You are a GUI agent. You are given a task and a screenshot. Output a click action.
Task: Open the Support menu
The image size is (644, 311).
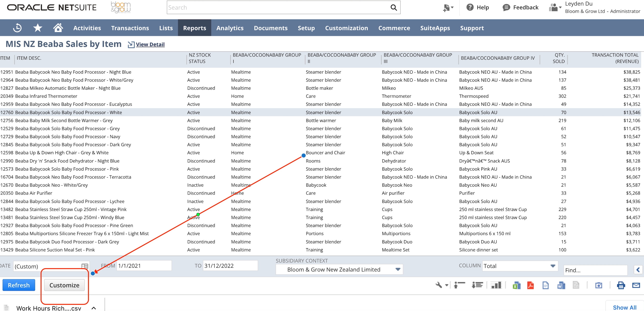(472, 28)
